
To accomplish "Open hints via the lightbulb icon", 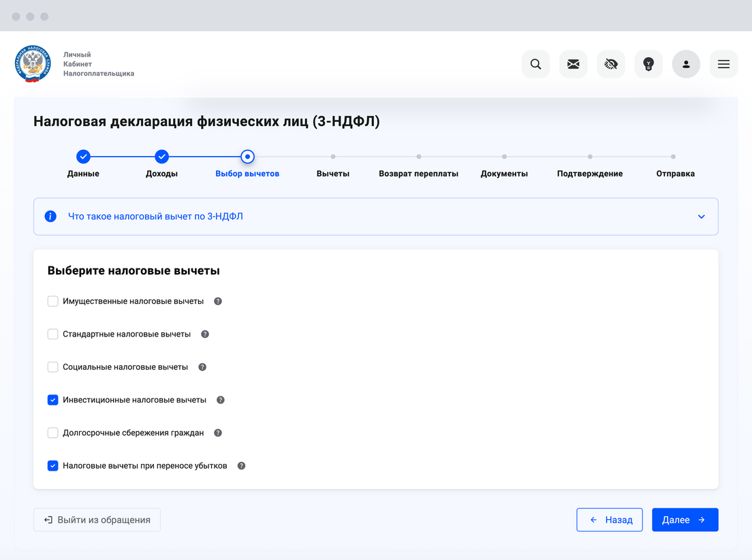I will [x=648, y=64].
